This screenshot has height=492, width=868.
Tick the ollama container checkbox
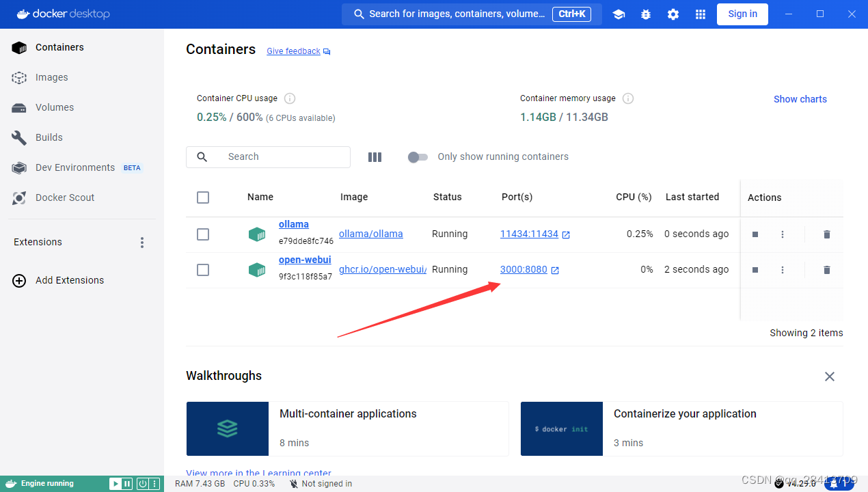click(x=203, y=234)
